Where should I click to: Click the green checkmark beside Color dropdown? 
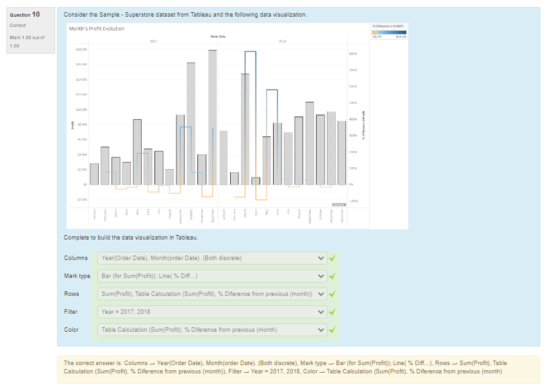click(x=331, y=330)
